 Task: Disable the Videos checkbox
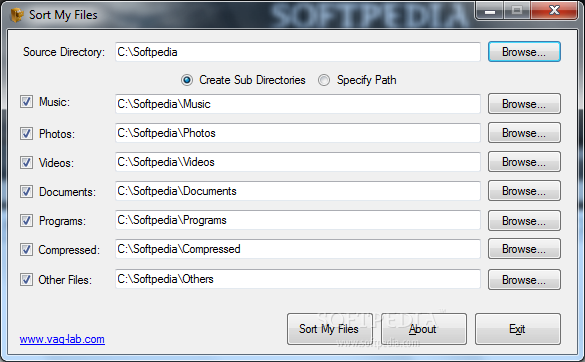pos(26,162)
